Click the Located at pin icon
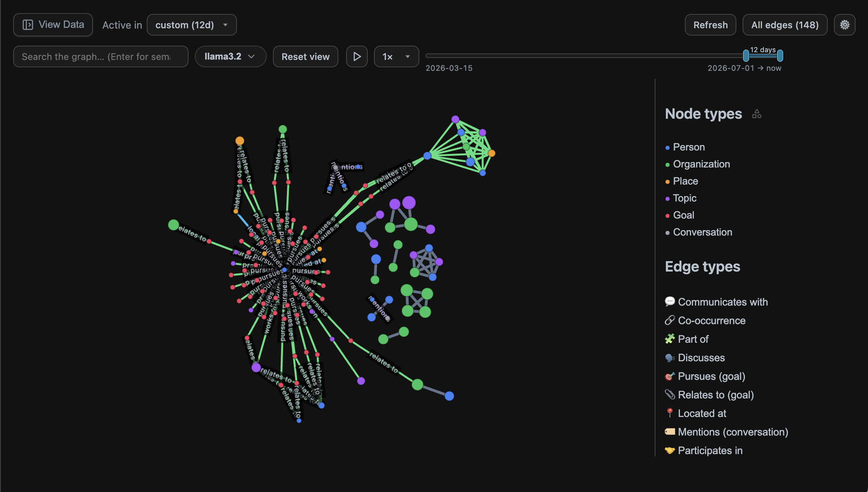Viewport: 868px width, 492px height. (670, 413)
